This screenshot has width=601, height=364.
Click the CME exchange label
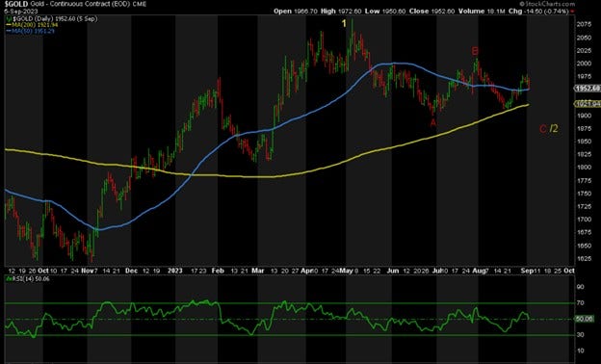140,4
